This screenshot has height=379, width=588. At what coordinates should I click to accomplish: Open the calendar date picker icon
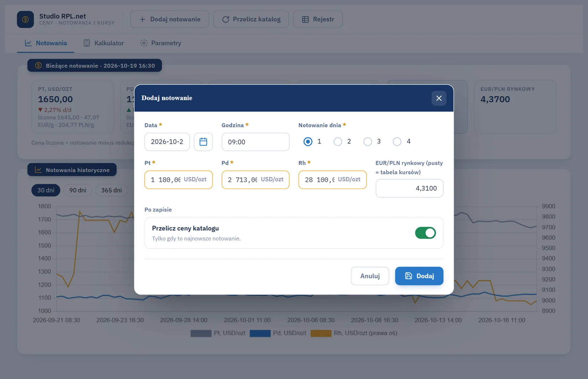pos(203,142)
